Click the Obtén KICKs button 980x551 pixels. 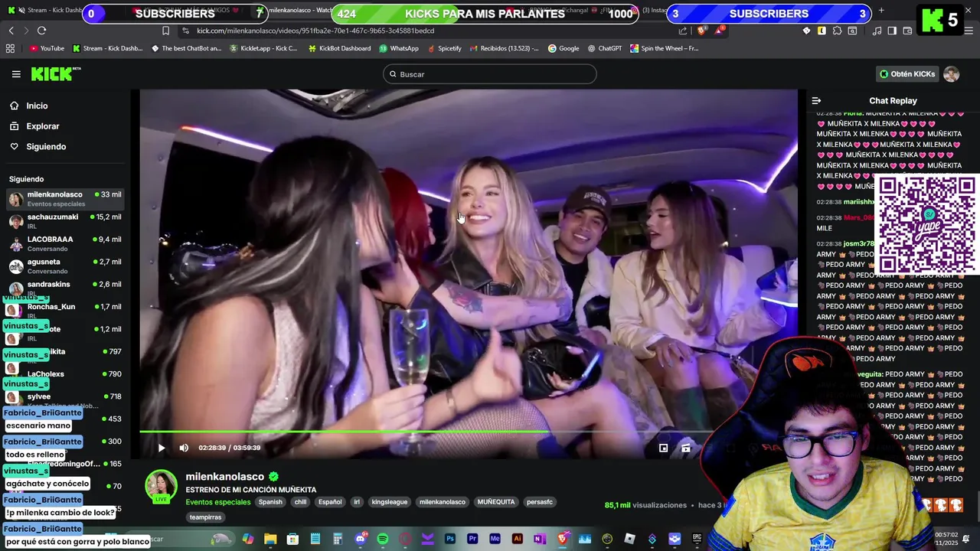[x=907, y=74]
